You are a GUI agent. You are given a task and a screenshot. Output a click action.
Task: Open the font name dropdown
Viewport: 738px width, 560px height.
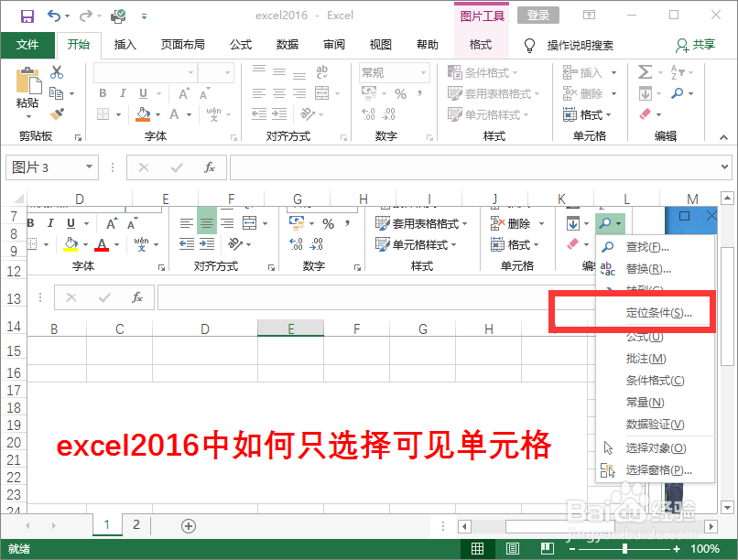[x=190, y=73]
